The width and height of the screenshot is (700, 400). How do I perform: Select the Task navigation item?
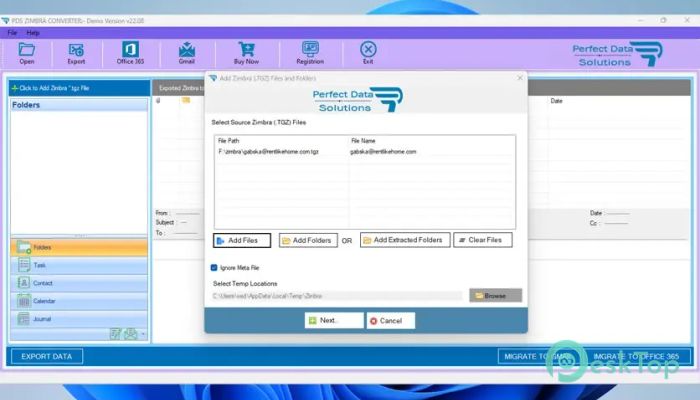(x=79, y=265)
